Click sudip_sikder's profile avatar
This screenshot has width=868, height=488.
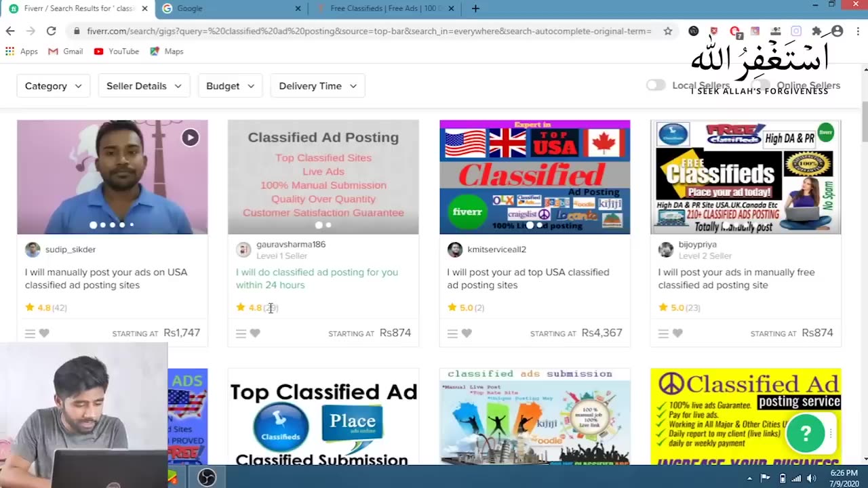pos(33,249)
